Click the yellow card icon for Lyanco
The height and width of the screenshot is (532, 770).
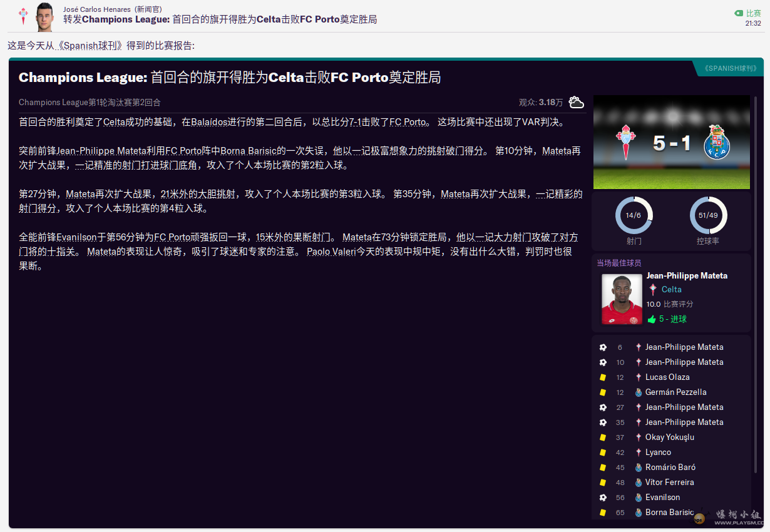point(603,453)
